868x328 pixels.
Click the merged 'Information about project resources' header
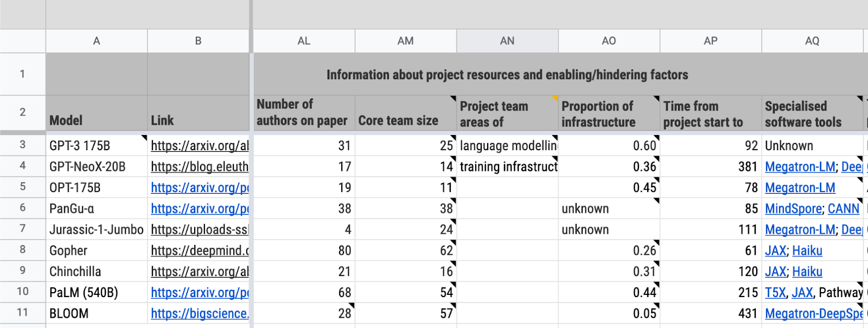[x=507, y=74]
